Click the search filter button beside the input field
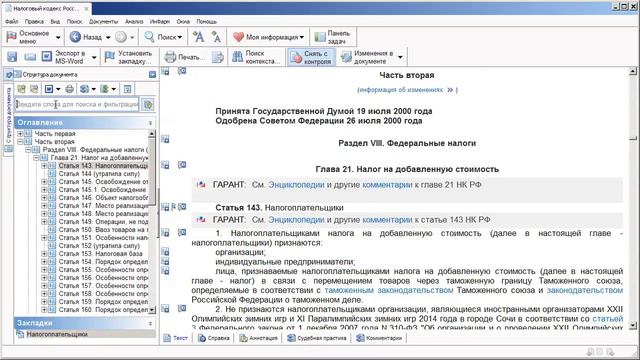This screenshot has width=640, height=360. (x=148, y=104)
